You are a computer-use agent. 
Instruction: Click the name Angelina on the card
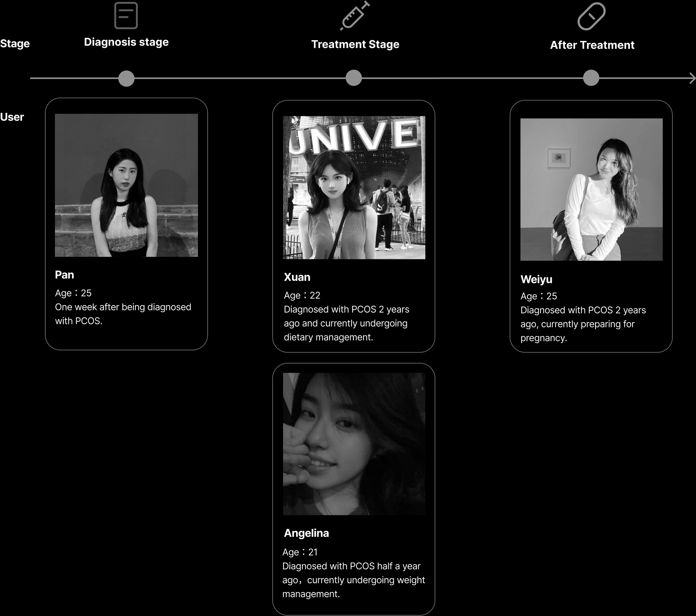[306, 533]
